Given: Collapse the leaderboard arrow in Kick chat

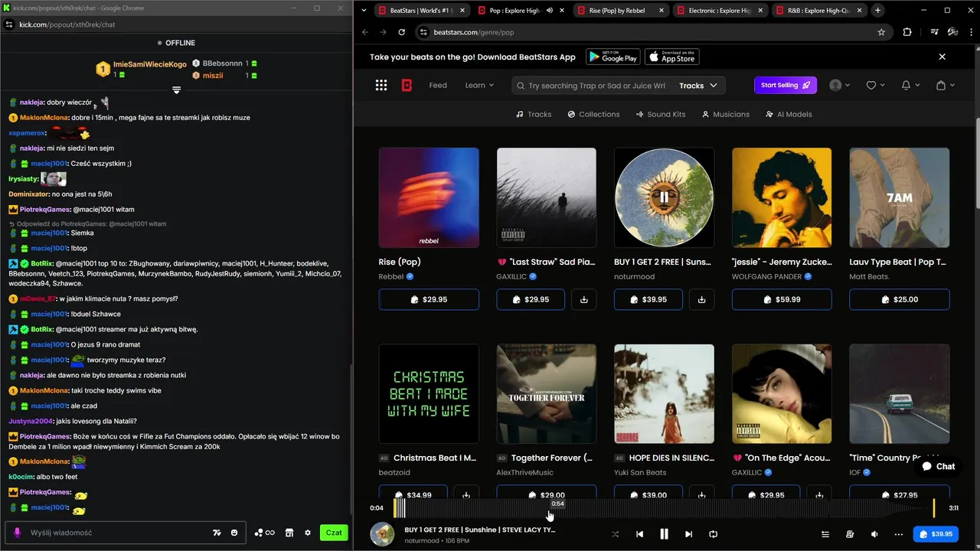Looking at the screenshot, I should click(176, 90).
